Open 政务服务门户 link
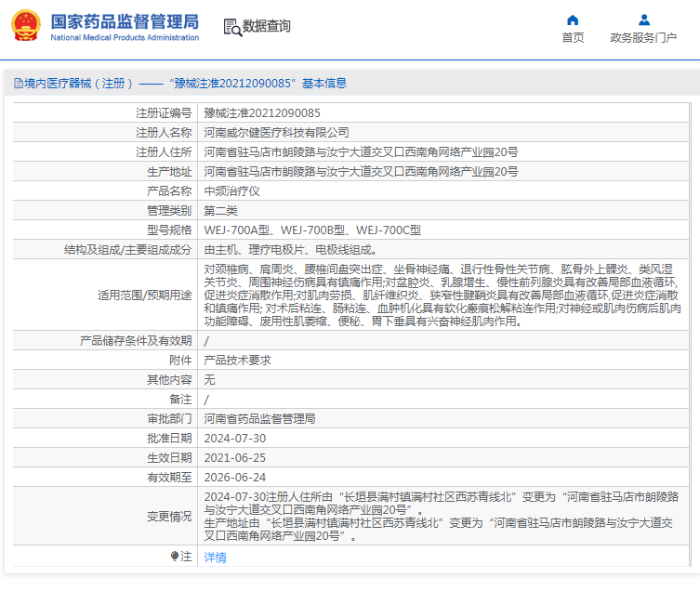700x591 pixels. [643, 38]
